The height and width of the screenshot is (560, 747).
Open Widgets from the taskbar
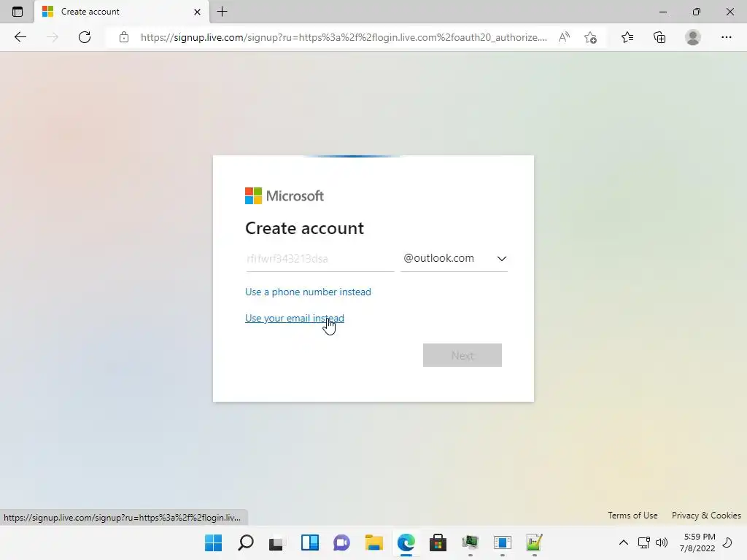click(x=309, y=542)
